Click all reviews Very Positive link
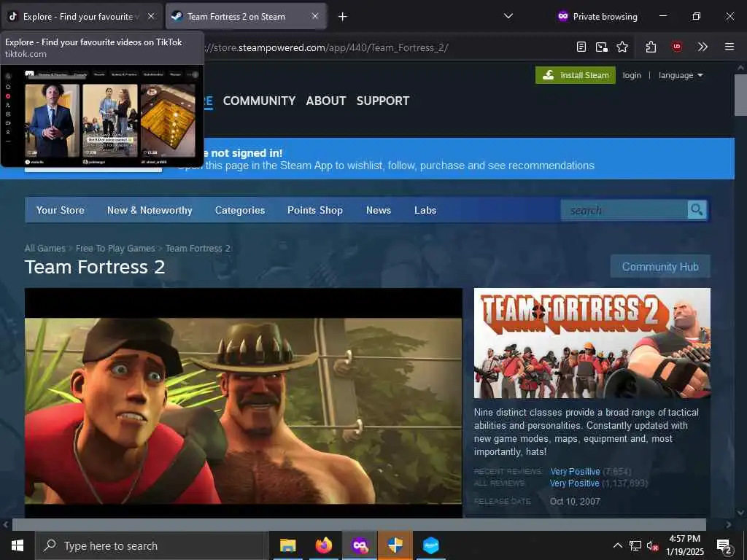This screenshot has height=560, width=747. (575, 483)
